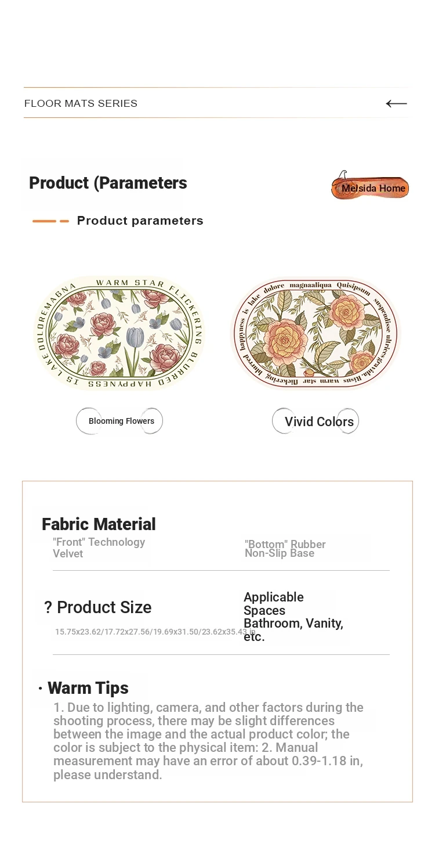Viewport: 435px width, 868px height.
Task: Click the Blooming Flowers label pill
Action: (119, 421)
